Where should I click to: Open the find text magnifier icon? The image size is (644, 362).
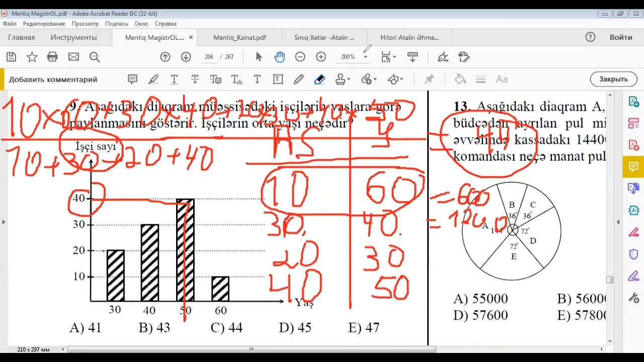pos(95,57)
